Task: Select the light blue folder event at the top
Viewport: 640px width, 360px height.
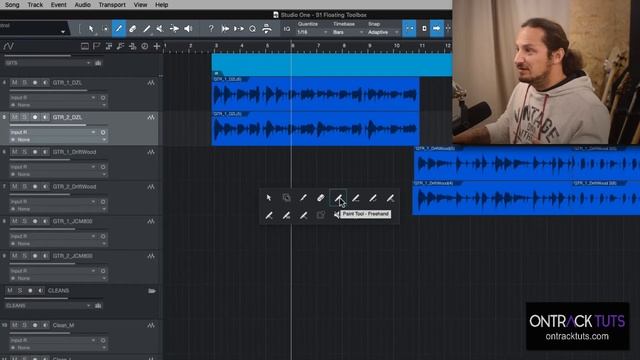Action: click(331, 65)
